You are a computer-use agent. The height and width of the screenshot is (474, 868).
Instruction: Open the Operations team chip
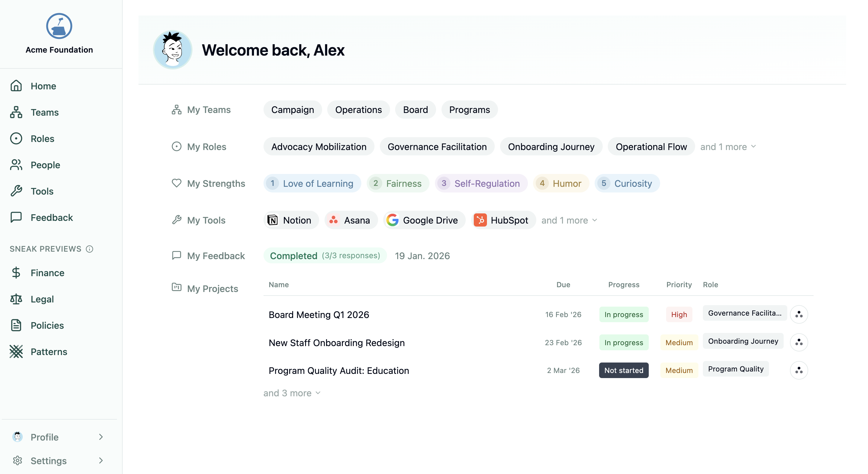pos(358,110)
